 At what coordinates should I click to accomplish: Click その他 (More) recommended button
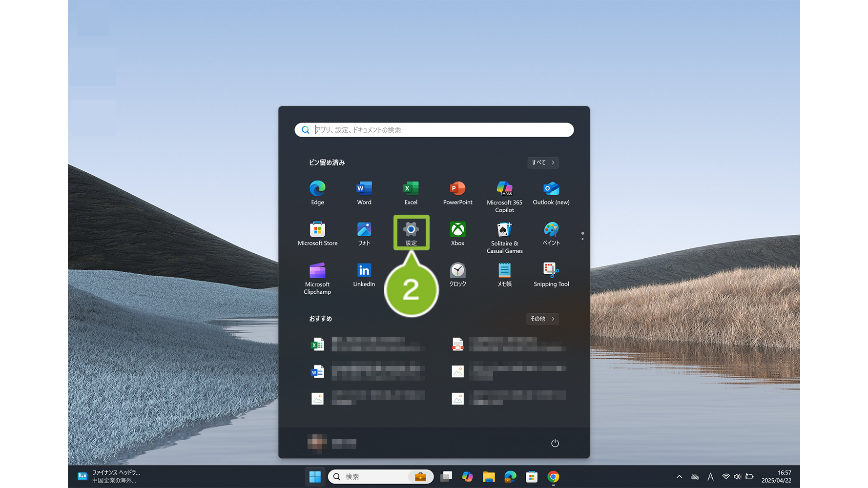point(542,319)
